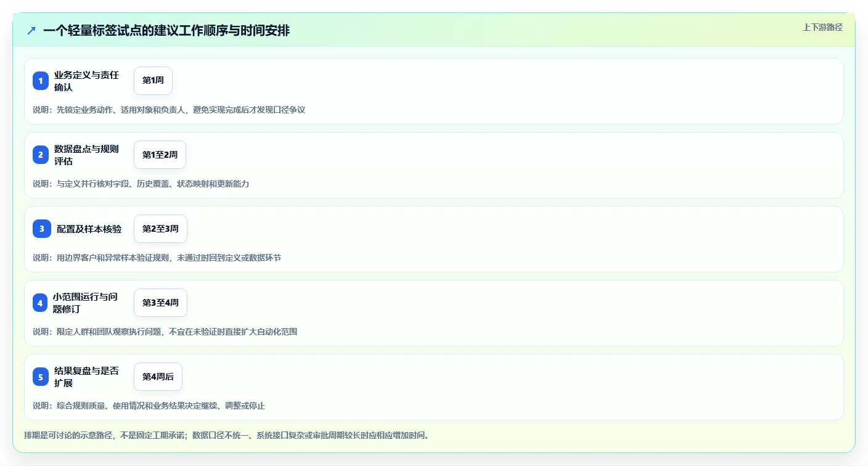Click the step 3 number badge

(42, 229)
